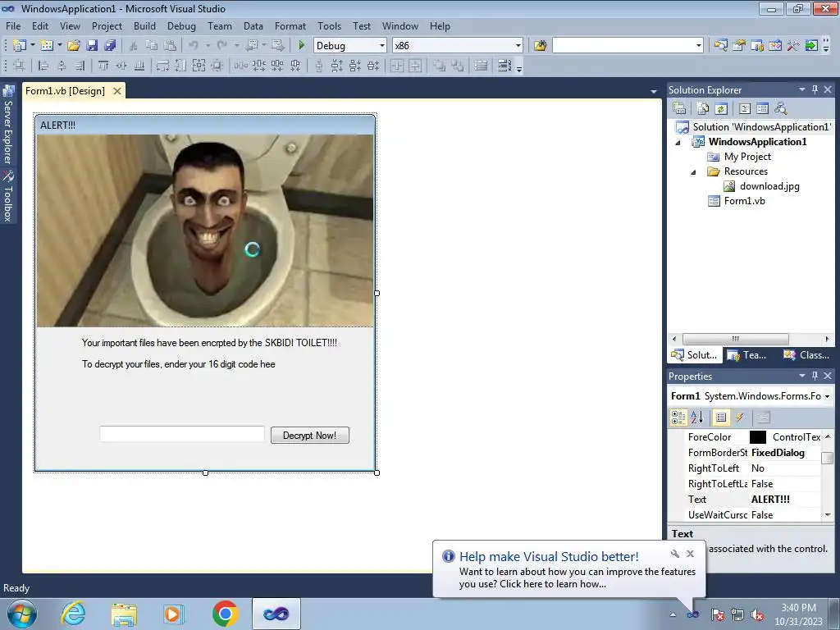
Task: Switch to the Team Explorer tab
Action: point(748,354)
